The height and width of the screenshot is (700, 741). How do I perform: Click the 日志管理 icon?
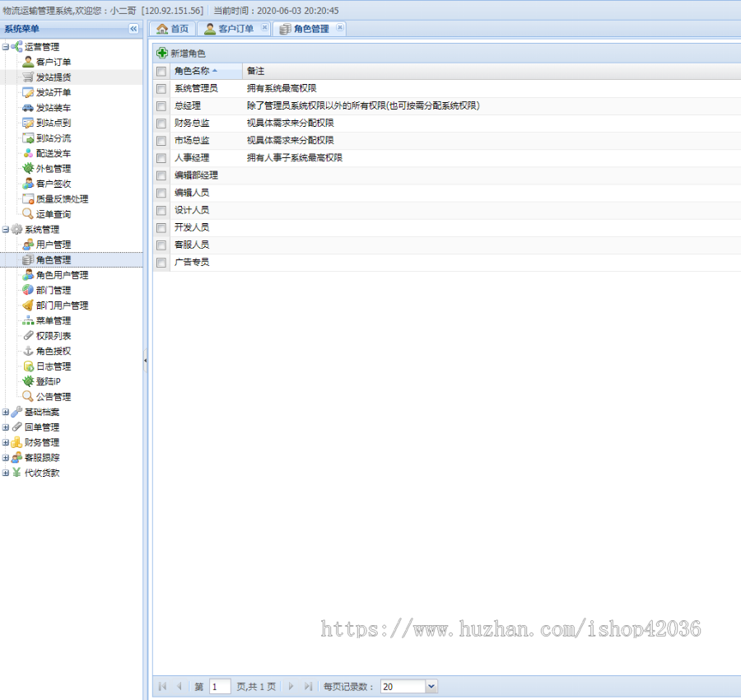28,366
